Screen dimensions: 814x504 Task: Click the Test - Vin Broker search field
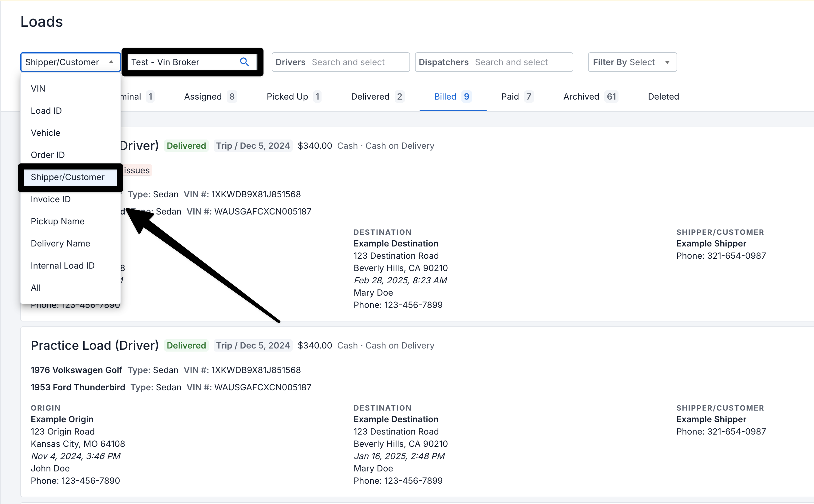[x=192, y=62]
